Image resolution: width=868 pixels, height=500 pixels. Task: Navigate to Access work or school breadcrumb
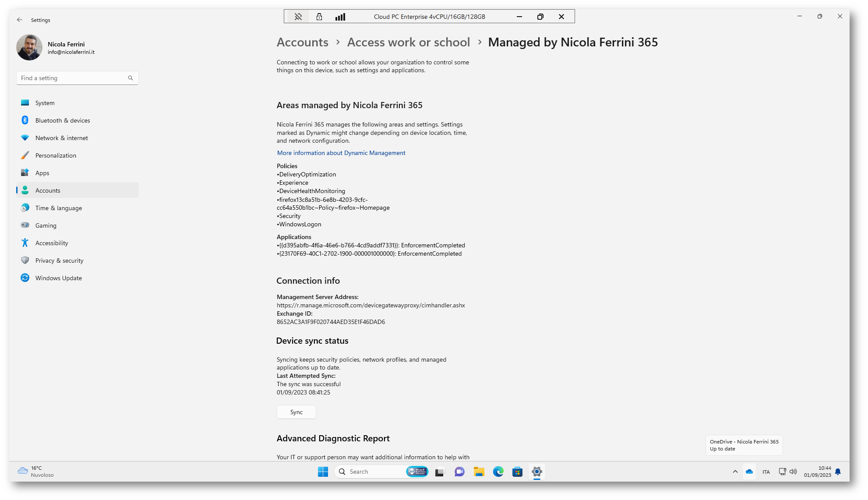(x=409, y=42)
